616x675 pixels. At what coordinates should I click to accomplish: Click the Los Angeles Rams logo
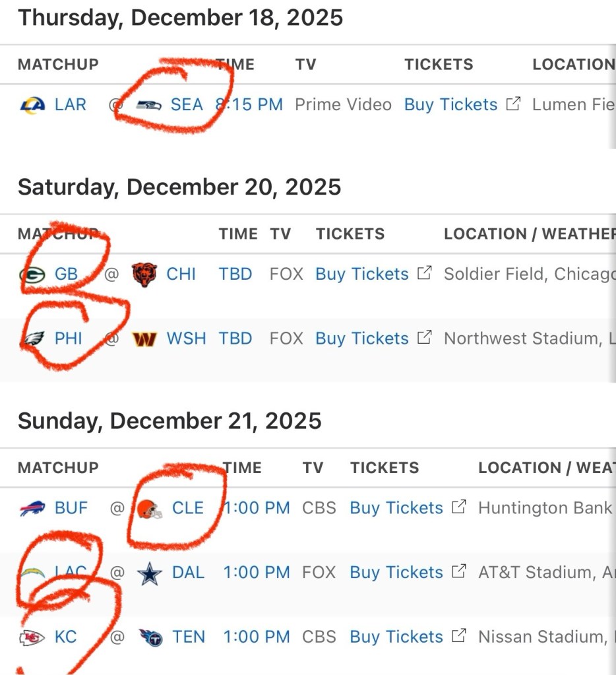click(32, 105)
